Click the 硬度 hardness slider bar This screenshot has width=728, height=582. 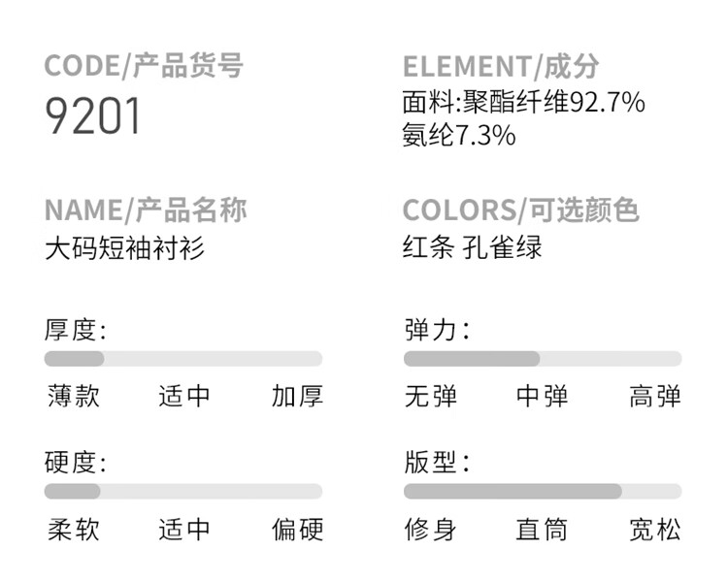coord(183,492)
